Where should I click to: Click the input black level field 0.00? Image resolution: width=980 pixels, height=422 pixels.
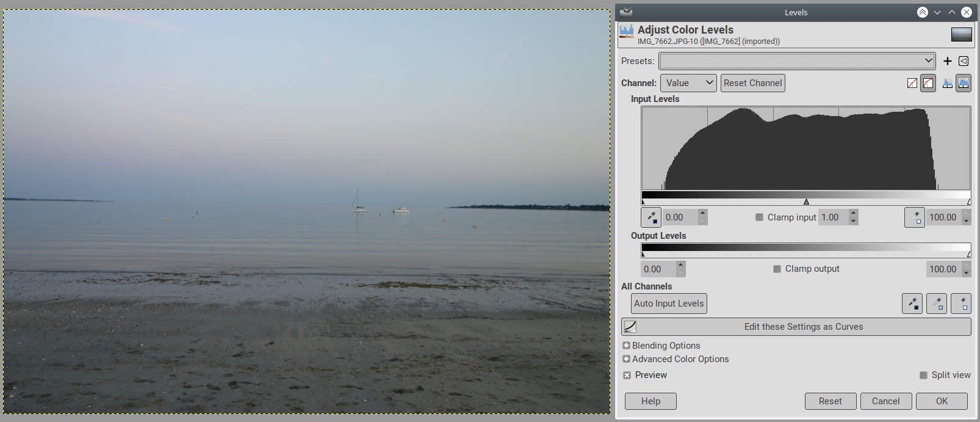[x=680, y=217]
